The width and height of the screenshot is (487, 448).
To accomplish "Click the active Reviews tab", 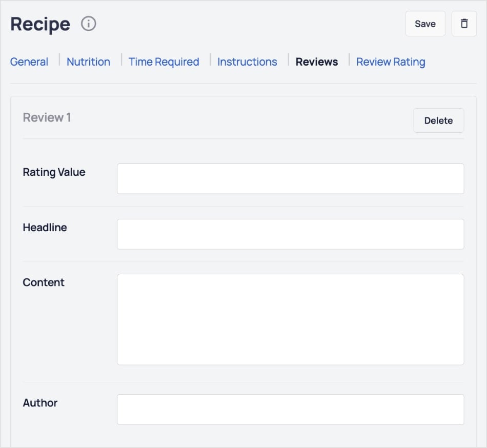I will [x=316, y=62].
